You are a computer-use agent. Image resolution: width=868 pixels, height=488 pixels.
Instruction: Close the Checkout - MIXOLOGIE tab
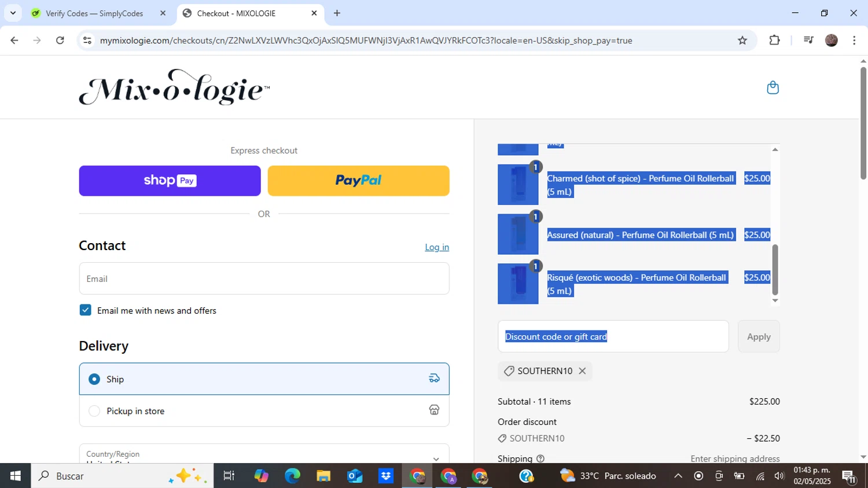click(314, 13)
